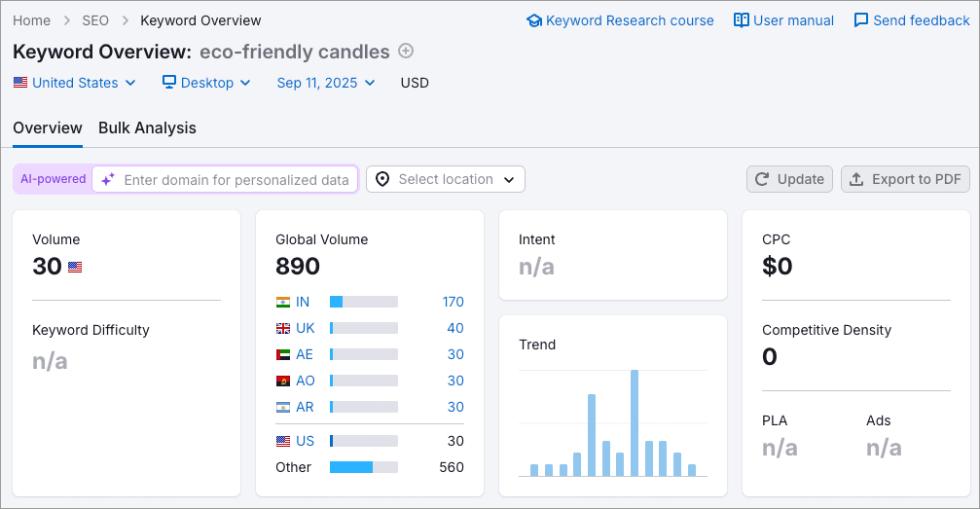Click the plus icon beside eco-friendly candles
Viewport: 980px width, 509px height.
(406, 52)
